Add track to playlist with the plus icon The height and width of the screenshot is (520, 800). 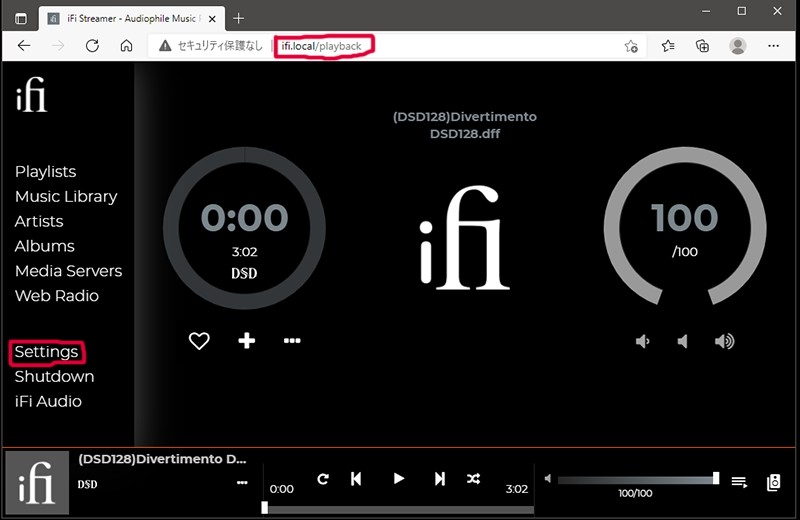pos(246,340)
